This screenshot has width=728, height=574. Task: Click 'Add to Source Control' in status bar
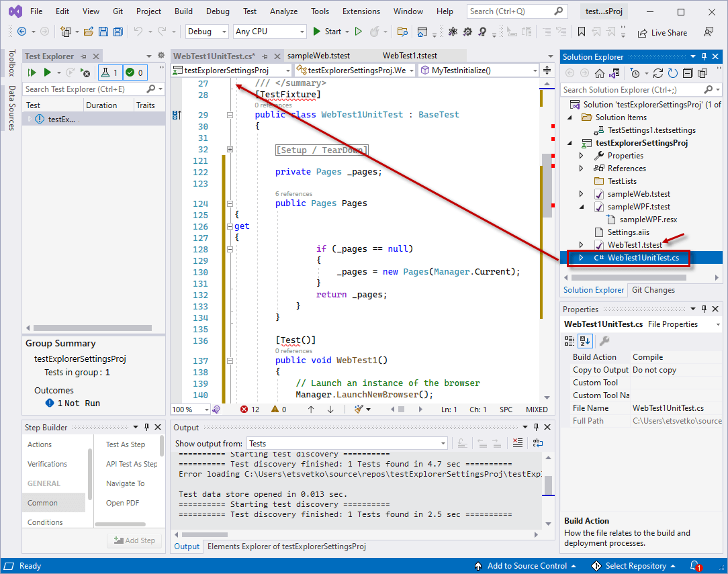pos(527,566)
